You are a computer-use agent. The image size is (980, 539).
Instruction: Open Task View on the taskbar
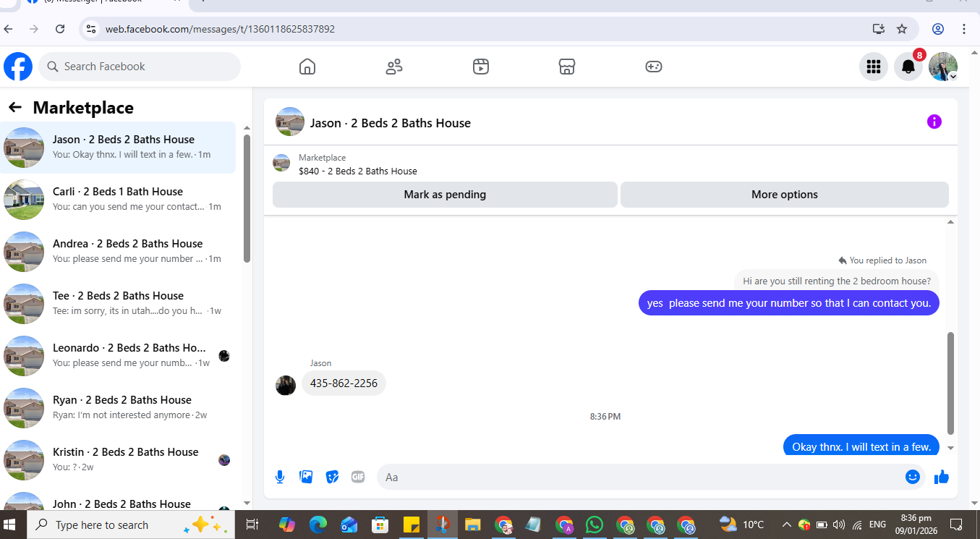coord(252,525)
